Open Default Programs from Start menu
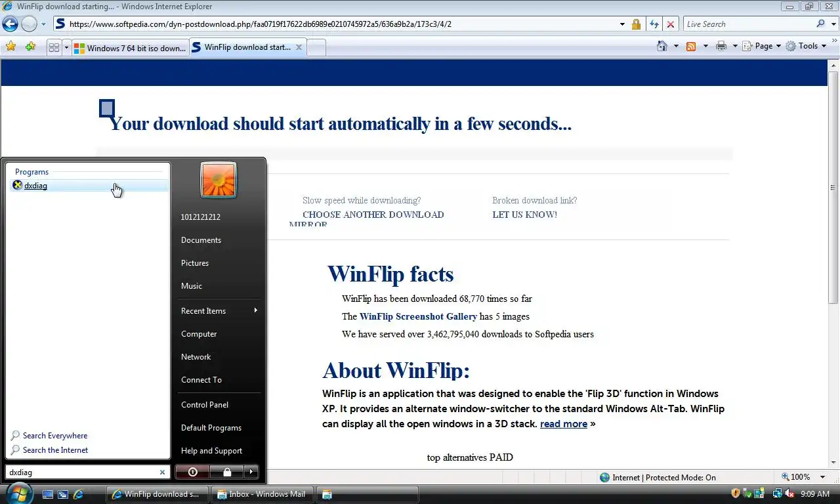This screenshot has height=504, width=840. pyautogui.click(x=211, y=427)
